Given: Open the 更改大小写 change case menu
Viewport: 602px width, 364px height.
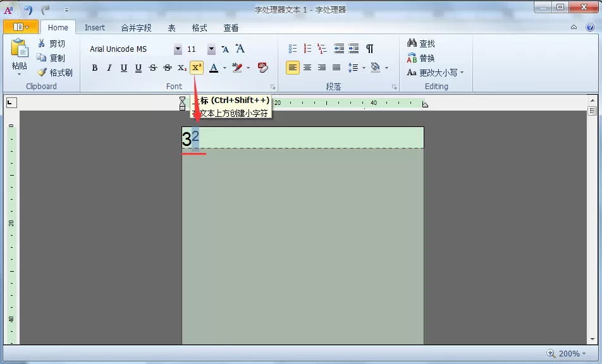Looking at the screenshot, I should click(x=435, y=73).
